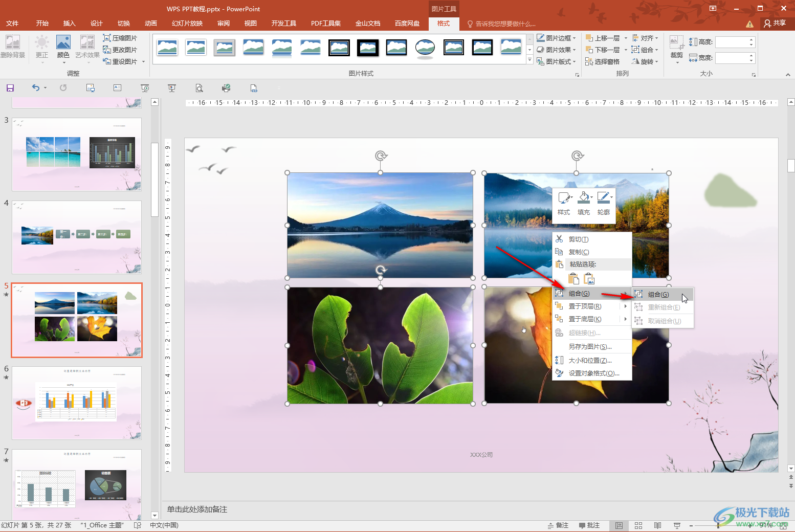Open the Fill (填充) mini toolbar button
Screen dimensions: 795x532
pos(584,204)
